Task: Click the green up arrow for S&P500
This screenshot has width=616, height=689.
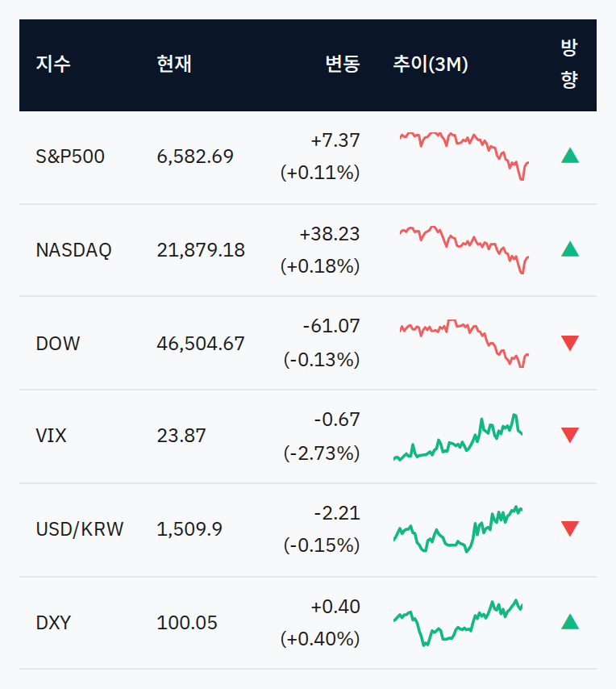Action: click(x=570, y=156)
